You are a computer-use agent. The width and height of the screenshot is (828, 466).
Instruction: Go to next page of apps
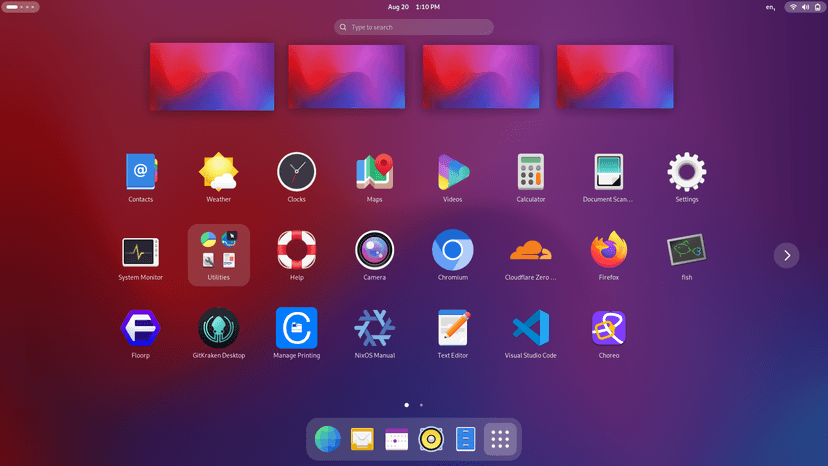pos(787,255)
